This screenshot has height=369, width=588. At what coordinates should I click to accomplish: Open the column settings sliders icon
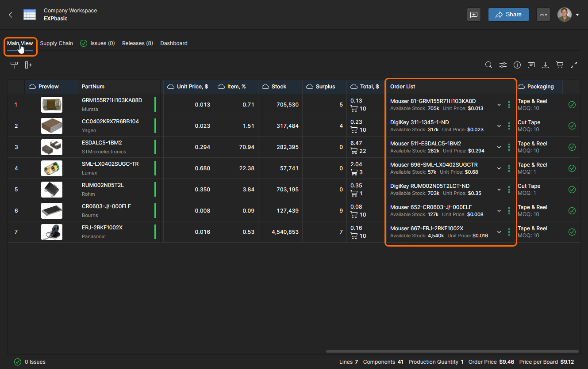click(503, 65)
